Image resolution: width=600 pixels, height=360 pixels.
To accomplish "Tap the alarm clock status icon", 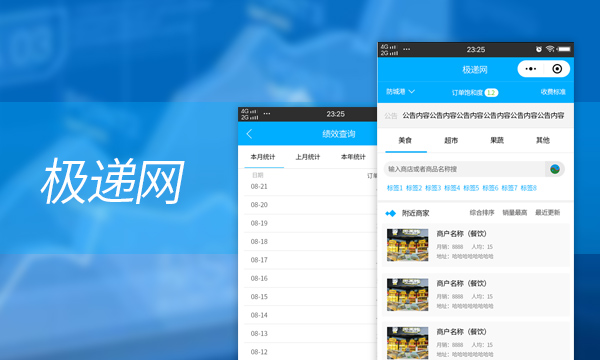I will click(539, 49).
